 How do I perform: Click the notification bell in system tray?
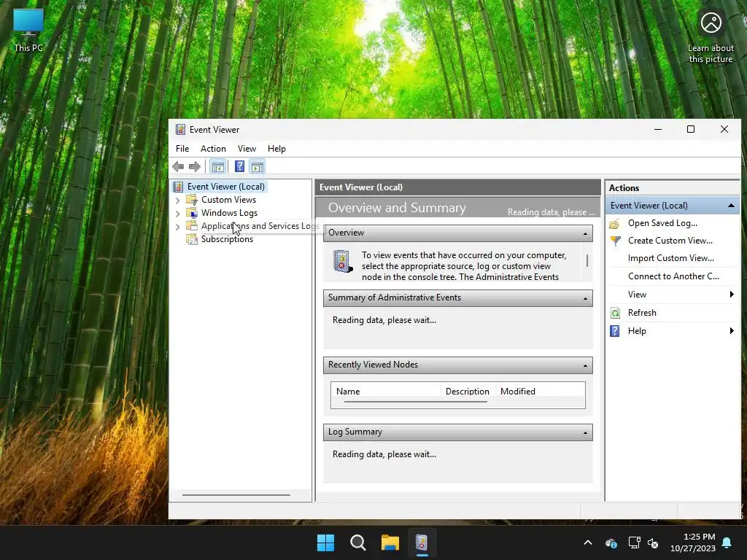[x=727, y=542]
